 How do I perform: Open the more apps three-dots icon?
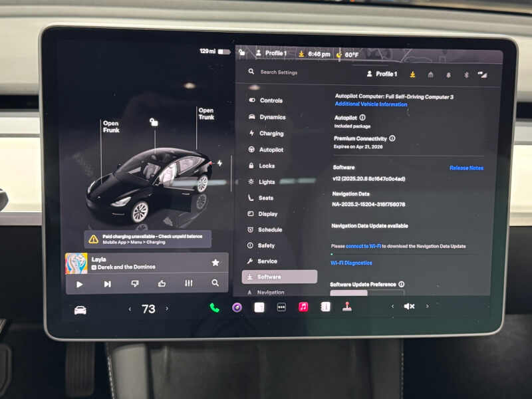pos(281,307)
